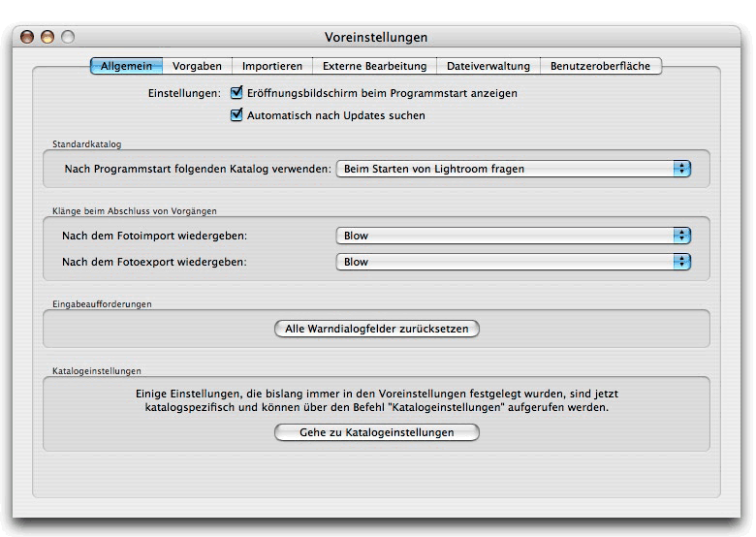
Task: Uncheck Automatisch nach Updates suchen
Action: click(x=236, y=115)
